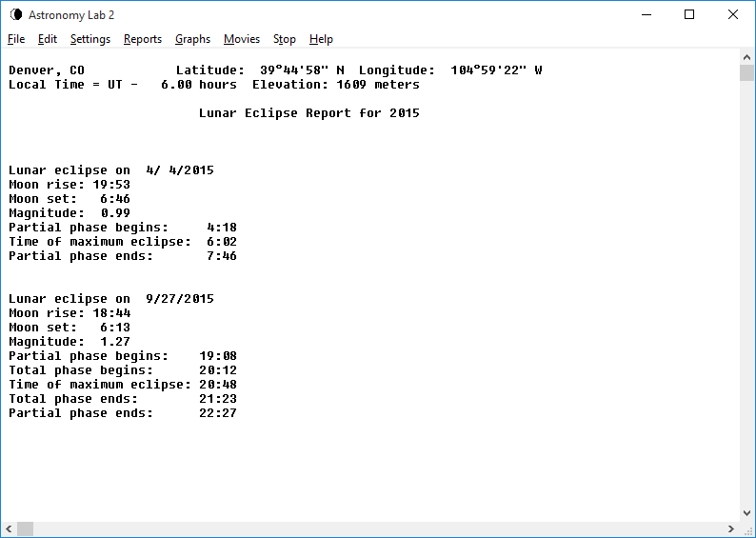Click Stop in the menu bar
This screenshot has height=538, width=756.
pyautogui.click(x=285, y=39)
